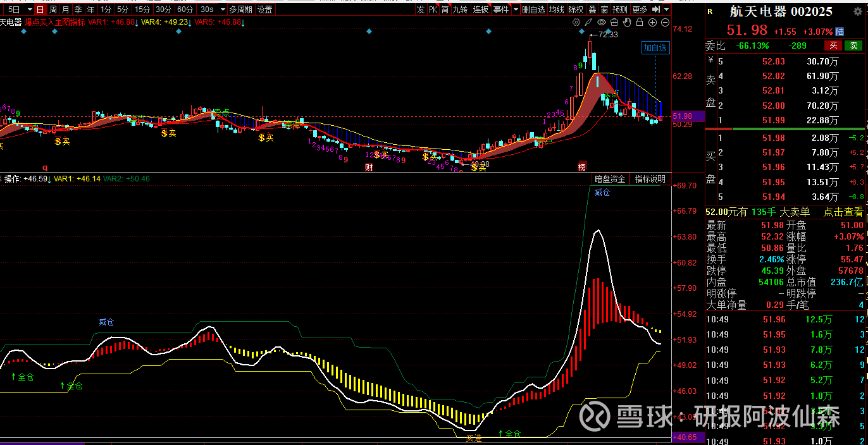Zoom in with plus circle icon
This screenshot has height=445, width=868.
tap(653, 23)
